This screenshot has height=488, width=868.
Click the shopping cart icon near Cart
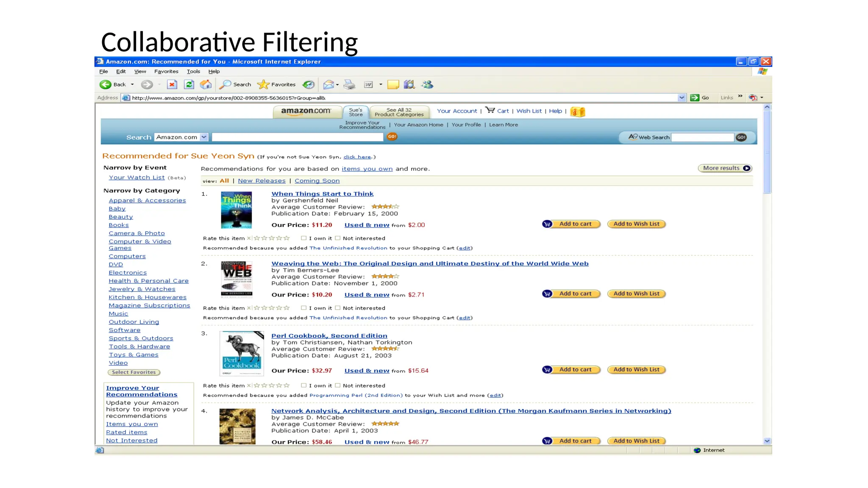(x=490, y=110)
